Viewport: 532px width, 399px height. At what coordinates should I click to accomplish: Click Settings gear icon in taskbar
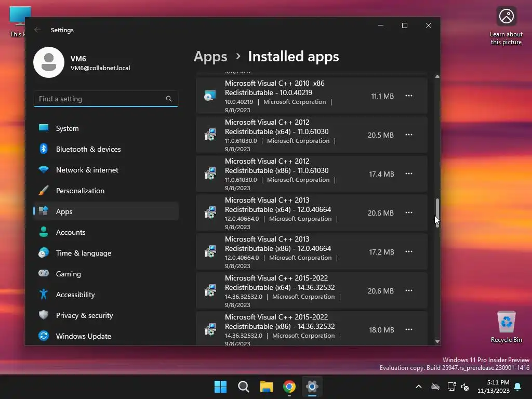[x=312, y=387]
